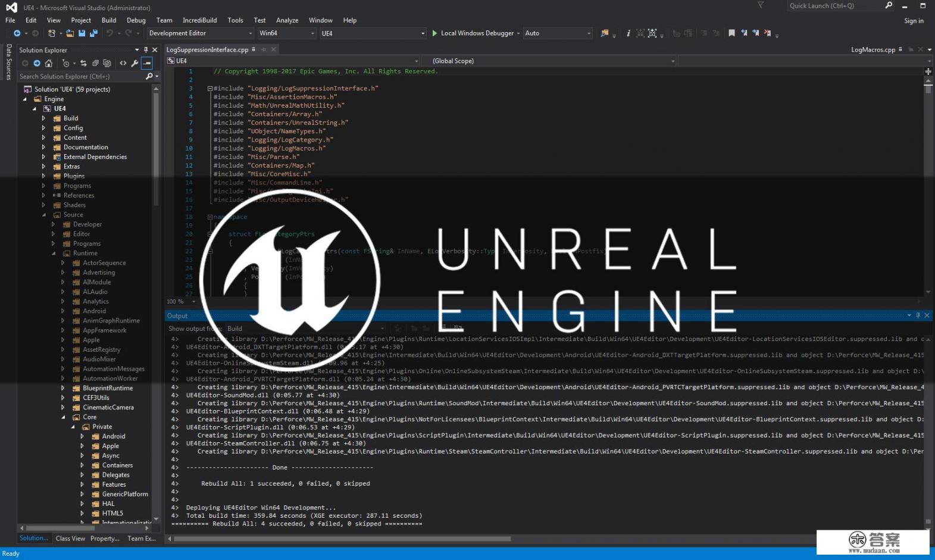This screenshot has height=560, width=935.
Task: Open the Show output from Build dropdown
Action: click(305, 329)
